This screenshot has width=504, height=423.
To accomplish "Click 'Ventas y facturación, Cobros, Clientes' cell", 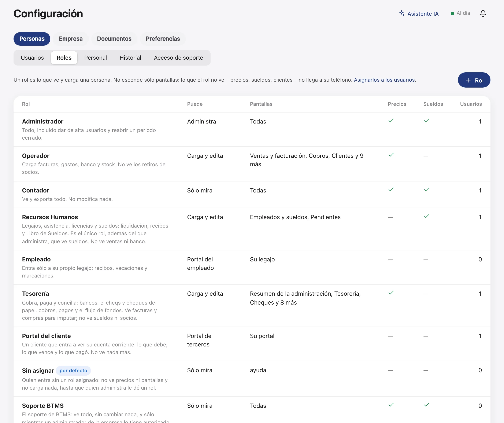I will point(307,160).
